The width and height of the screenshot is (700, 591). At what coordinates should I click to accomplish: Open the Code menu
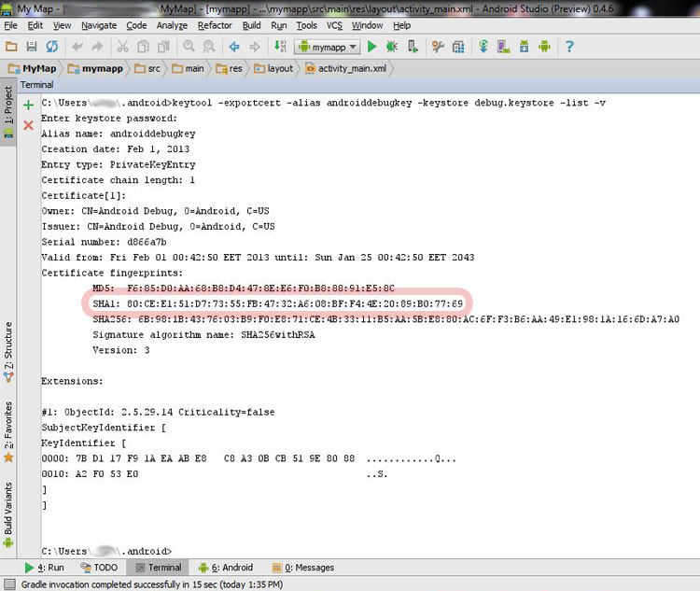coord(136,25)
